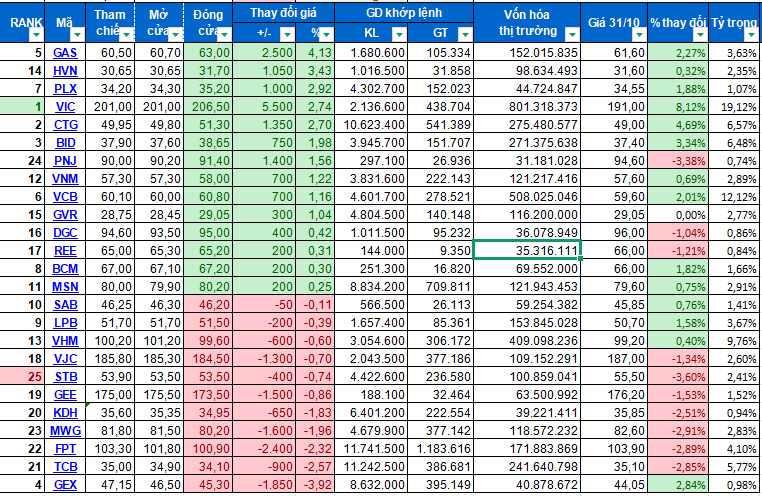The image size is (762, 496).
Task: Open the BCM ticker link
Action: pyautogui.click(x=65, y=268)
